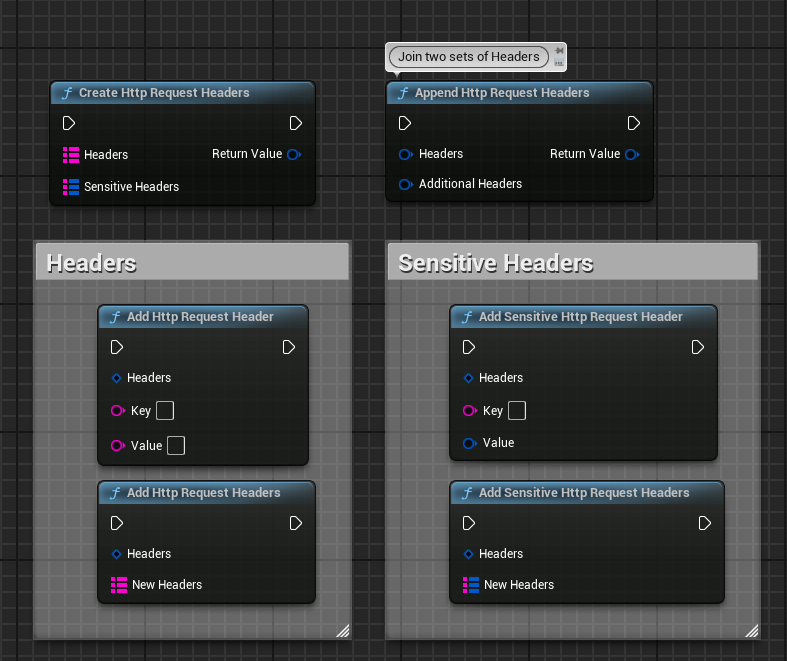Toggle the comment bubble visibility button
Image resolution: width=787 pixels, height=661 pixels.
tap(559, 63)
